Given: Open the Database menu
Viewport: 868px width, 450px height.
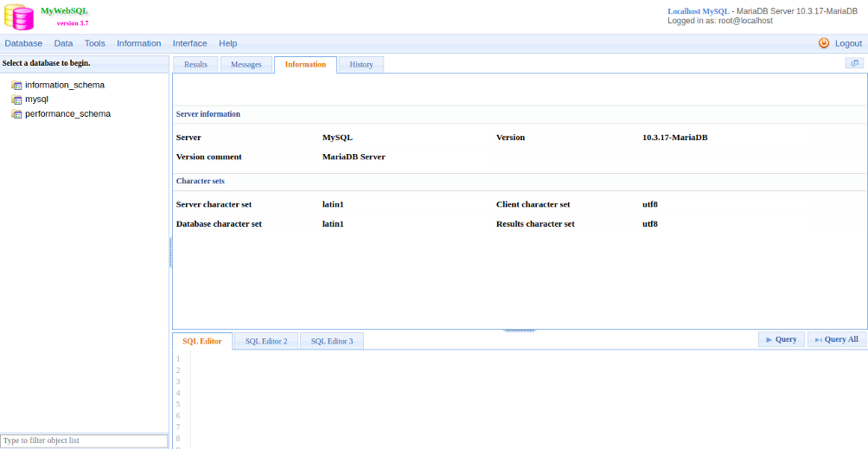Looking at the screenshot, I should coord(23,43).
